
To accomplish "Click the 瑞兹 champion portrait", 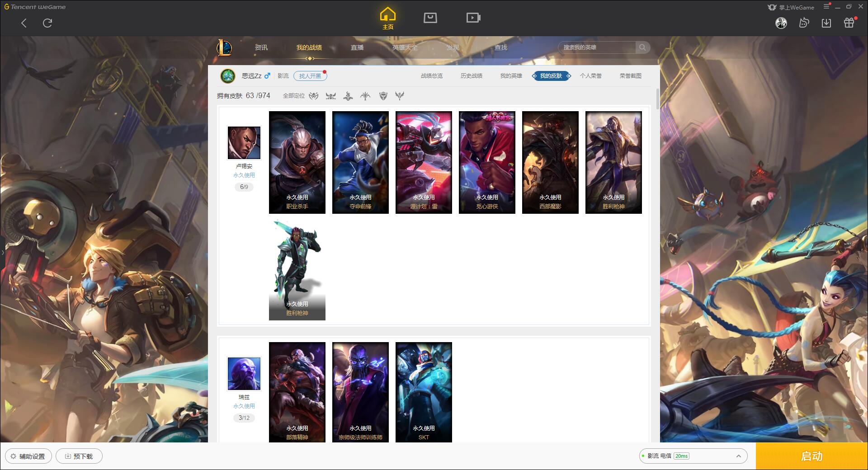I will (x=244, y=374).
